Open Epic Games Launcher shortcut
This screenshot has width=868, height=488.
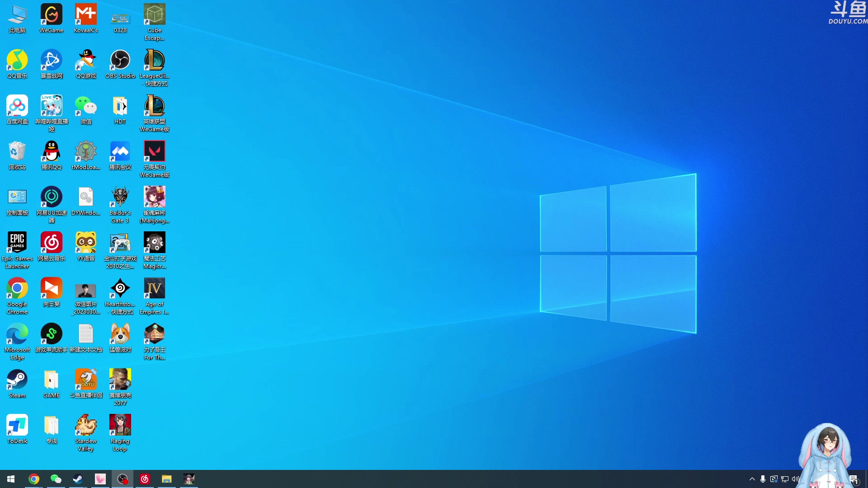pos(17,250)
